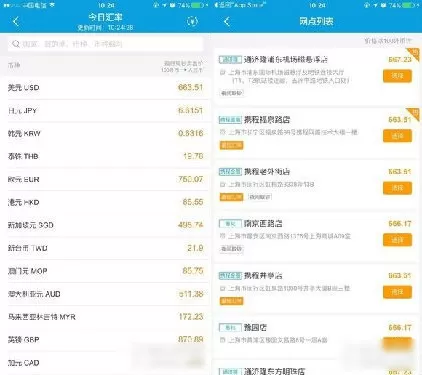Viewport: 422px width, 375px height.
Task: Open the 加元 CAD rate row
Action: pos(105,363)
